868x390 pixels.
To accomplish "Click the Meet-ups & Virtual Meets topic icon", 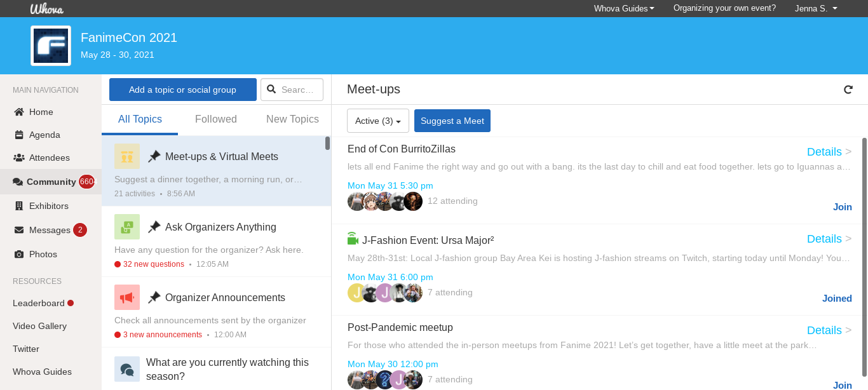I will coord(127,156).
